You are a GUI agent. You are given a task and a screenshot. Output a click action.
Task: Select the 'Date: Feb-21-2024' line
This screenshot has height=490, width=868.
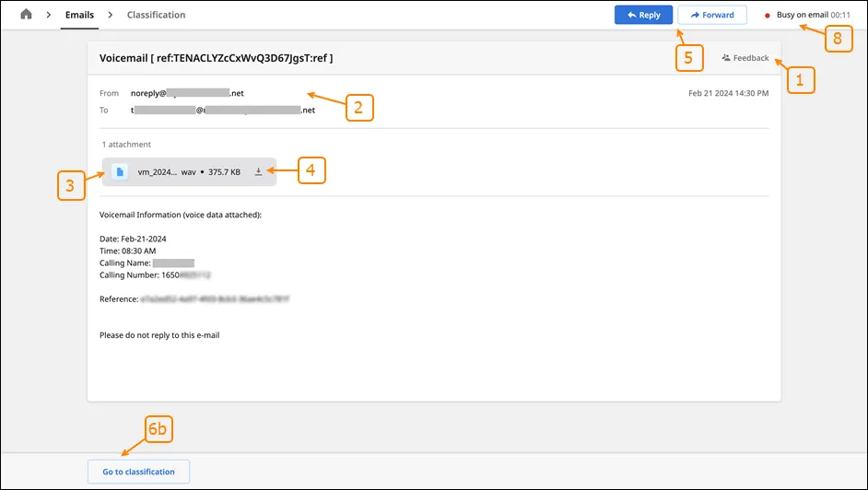[133, 239]
